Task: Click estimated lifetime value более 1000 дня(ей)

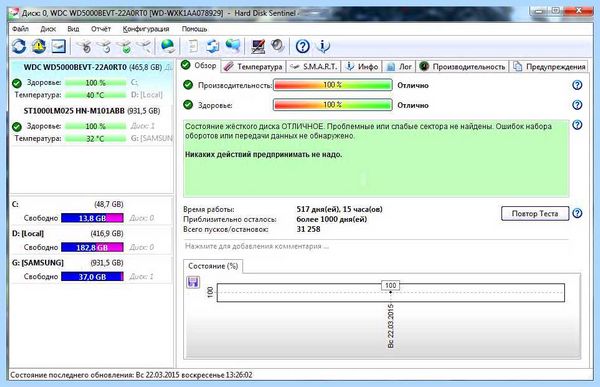Action: point(331,219)
